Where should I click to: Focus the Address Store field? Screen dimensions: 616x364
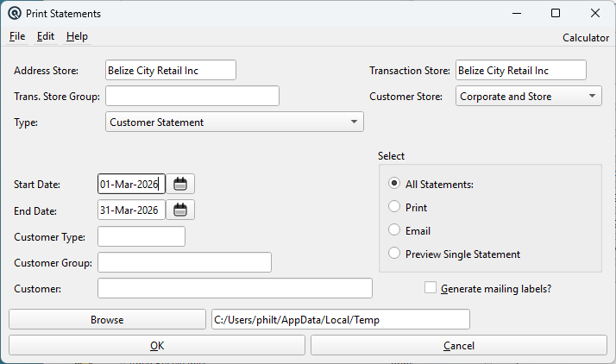tap(171, 70)
